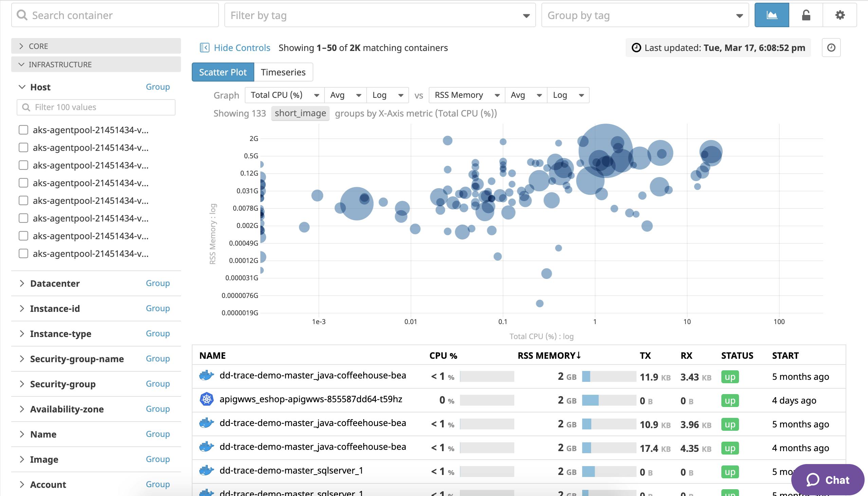This screenshot has height=496, width=868.
Task: Click inside the Filter 100 values field
Action: (95, 107)
